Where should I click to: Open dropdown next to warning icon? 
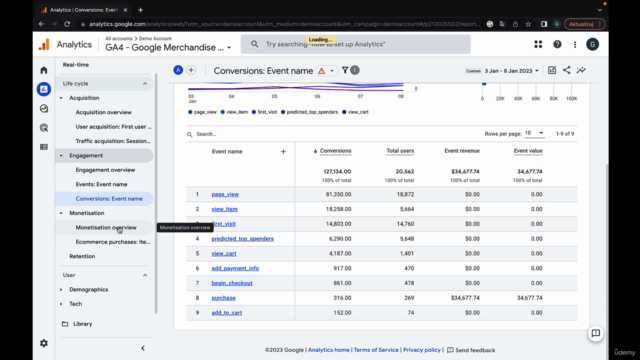(x=332, y=71)
